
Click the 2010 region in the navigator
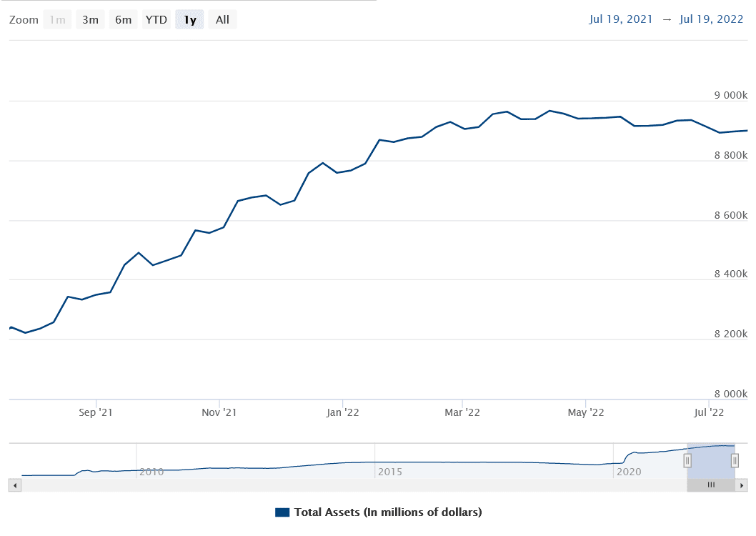tap(151, 472)
